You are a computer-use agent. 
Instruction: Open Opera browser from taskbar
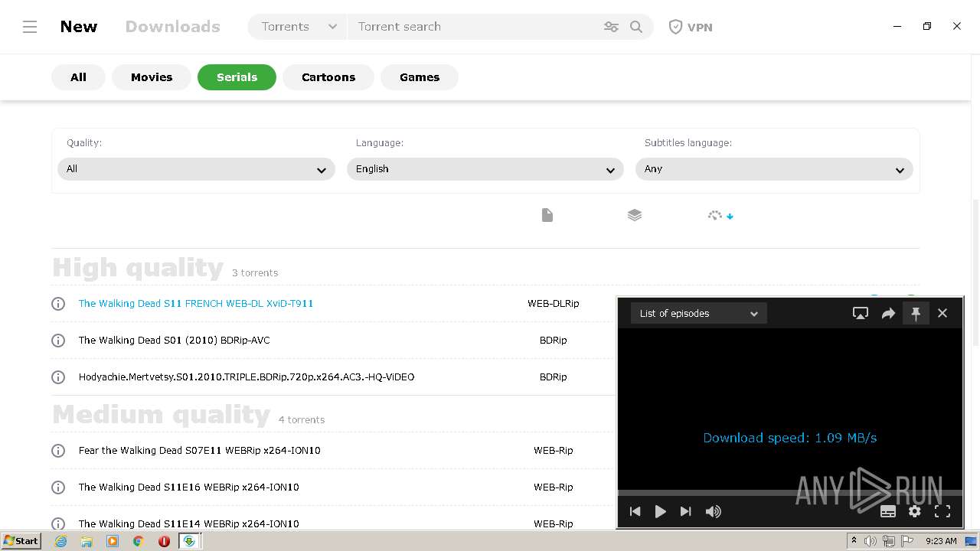click(164, 541)
